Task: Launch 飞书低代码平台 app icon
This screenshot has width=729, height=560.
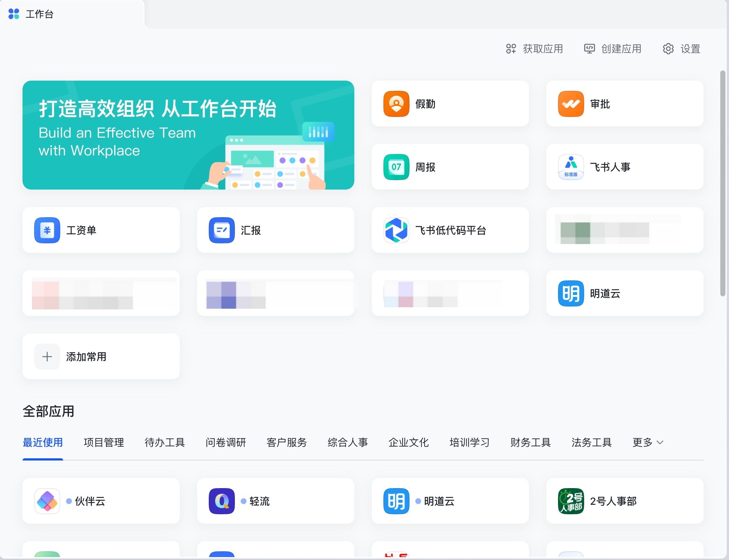Action: (x=396, y=230)
